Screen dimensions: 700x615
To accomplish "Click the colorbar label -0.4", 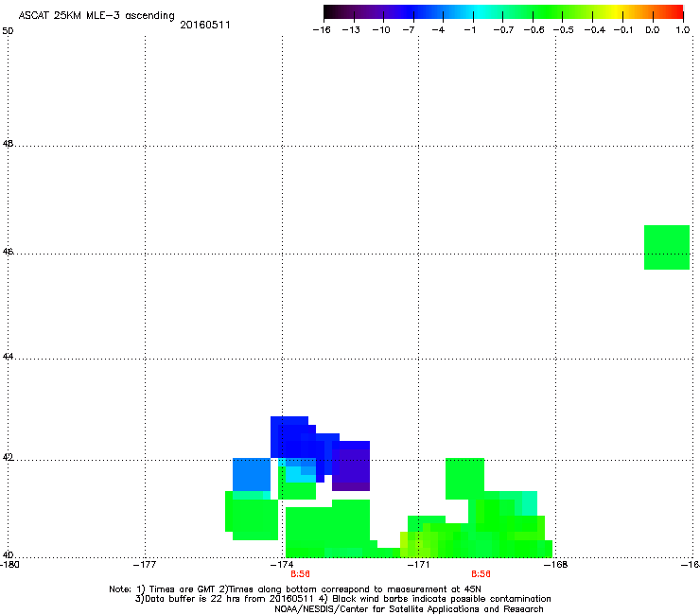I will (595, 30).
